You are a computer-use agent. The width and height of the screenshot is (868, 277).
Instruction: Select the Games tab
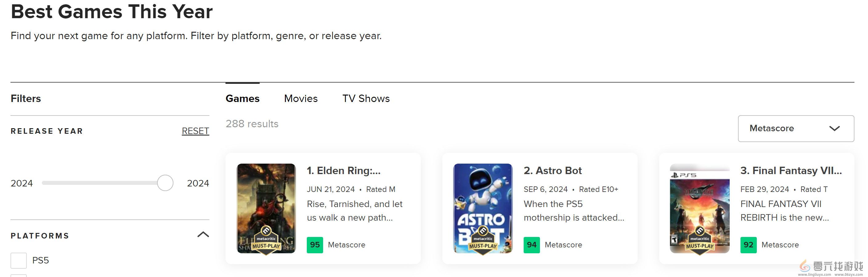pyautogui.click(x=242, y=98)
